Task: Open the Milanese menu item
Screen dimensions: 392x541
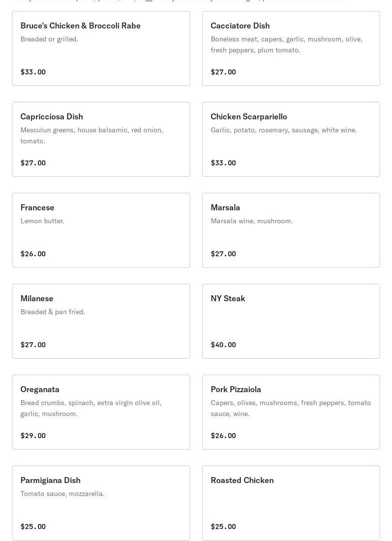Action: 101,321
